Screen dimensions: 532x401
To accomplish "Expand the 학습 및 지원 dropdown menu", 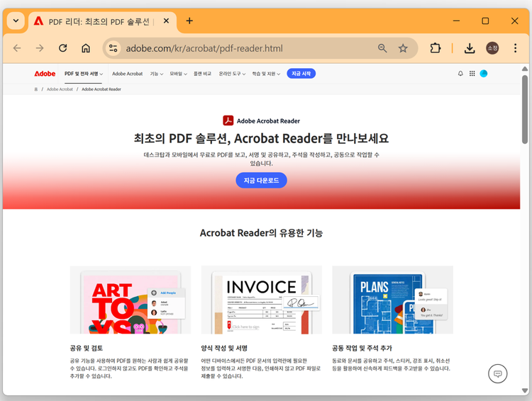I will click(266, 74).
